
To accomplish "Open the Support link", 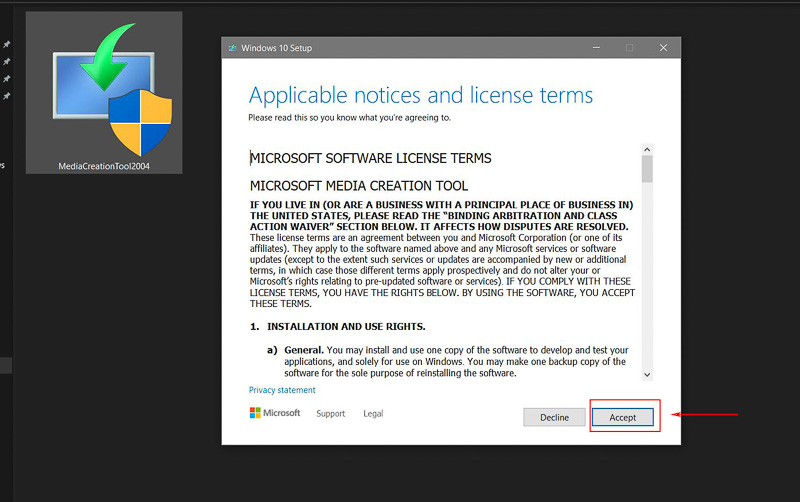I will pyautogui.click(x=330, y=413).
